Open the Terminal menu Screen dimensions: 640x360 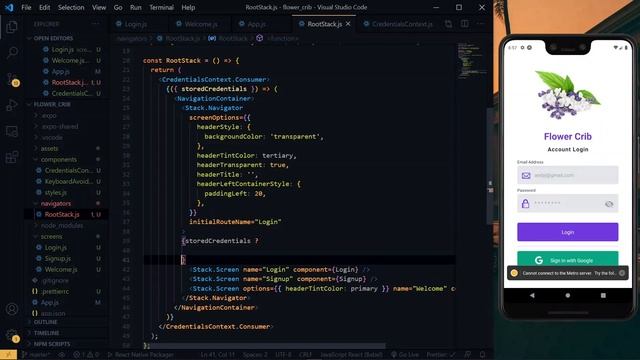coord(161,7)
